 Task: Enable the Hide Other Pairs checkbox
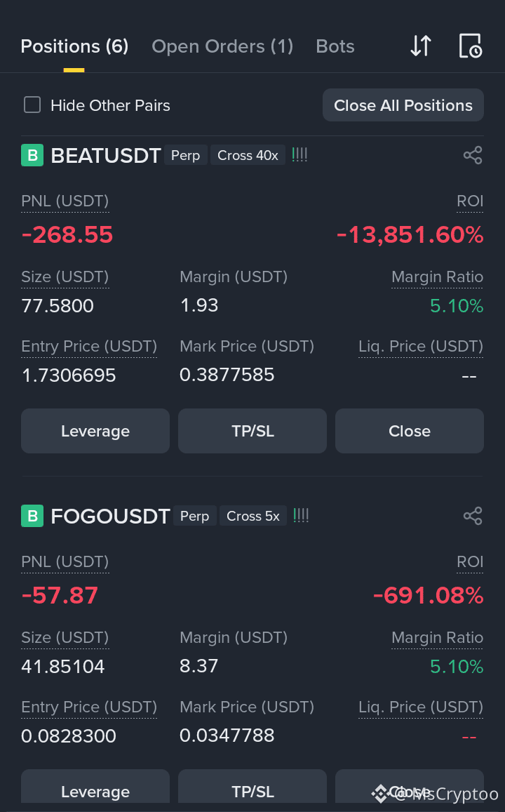32,105
